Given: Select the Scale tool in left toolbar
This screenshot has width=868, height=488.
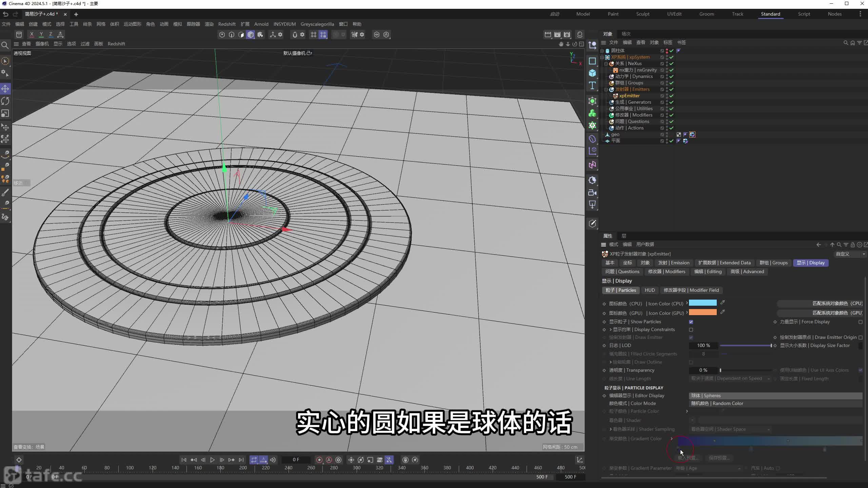Looking at the screenshot, I should click(5, 113).
